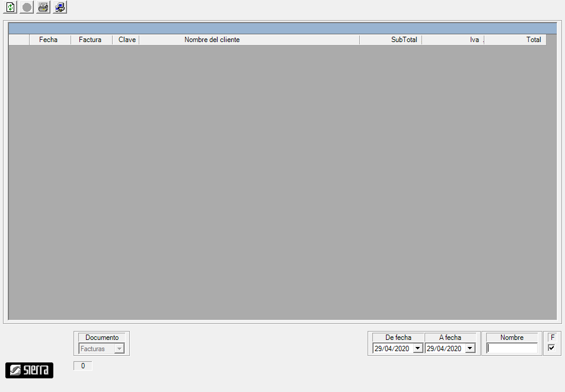
Task: Open the De fecha date picker arrow
Action: pyautogui.click(x=418, y=349)
